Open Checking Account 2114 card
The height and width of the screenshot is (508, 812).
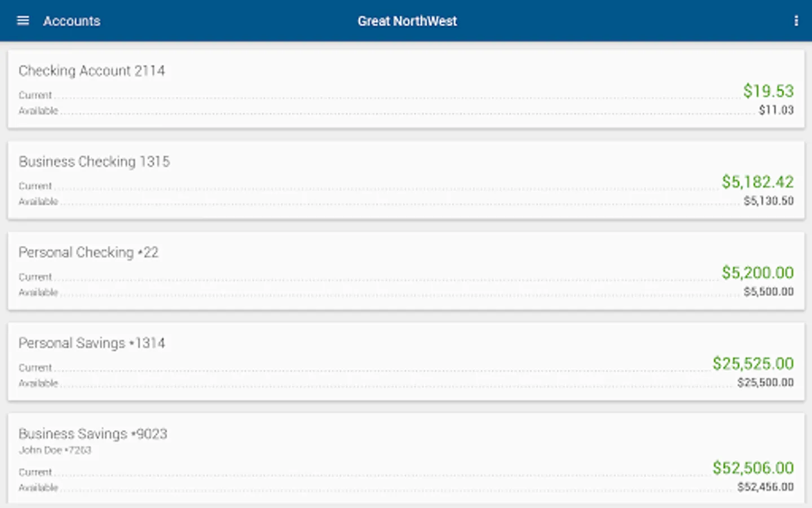click(92, 71)
